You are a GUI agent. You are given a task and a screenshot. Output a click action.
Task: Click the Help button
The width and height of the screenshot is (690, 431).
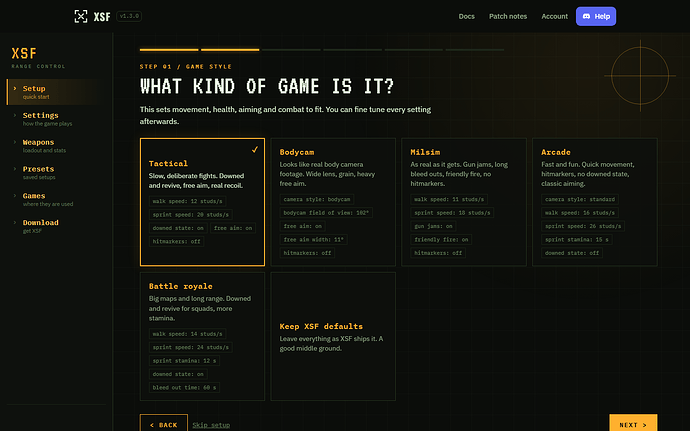tap(596, 16)
